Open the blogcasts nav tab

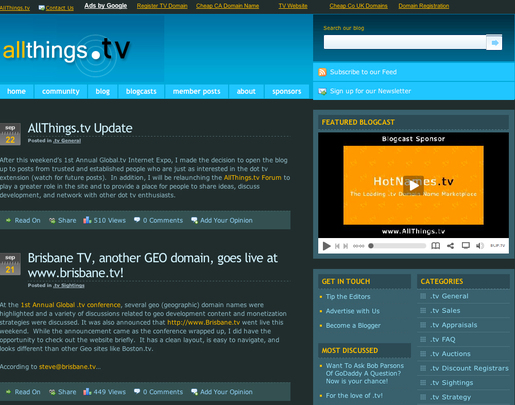[141, 91]
